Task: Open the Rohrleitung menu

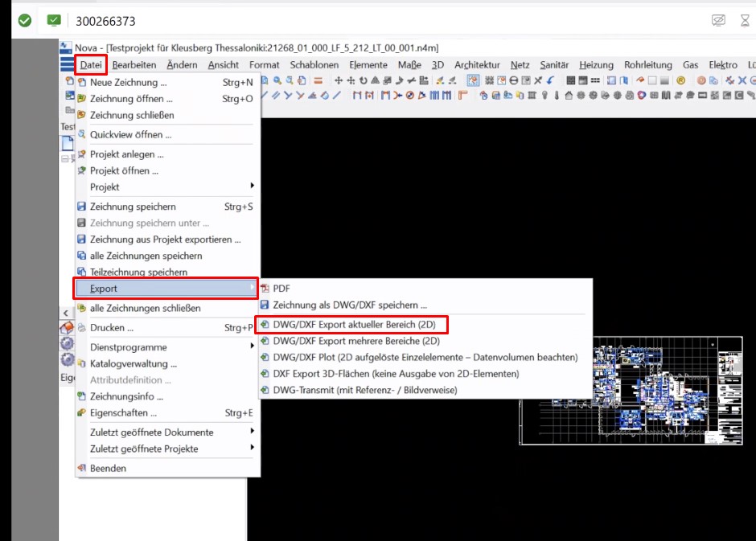Action: click(x=648, y=64)
